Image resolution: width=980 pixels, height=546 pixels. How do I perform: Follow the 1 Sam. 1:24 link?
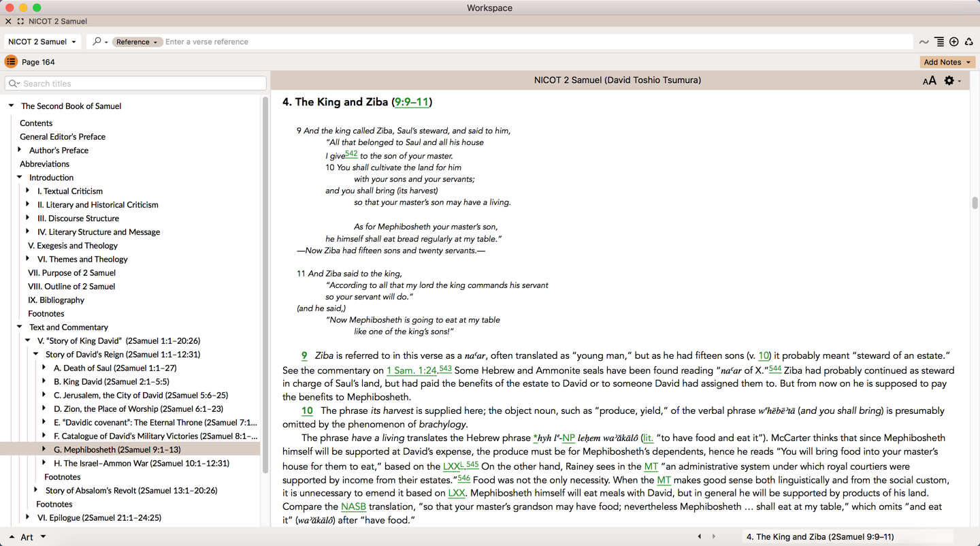(x=411, y=371)
